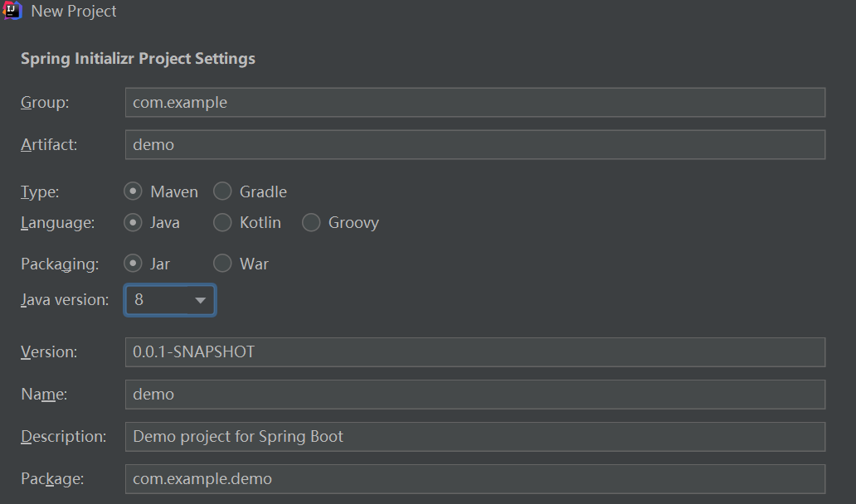Click the Name input field
The width and height of the screenshot is (856, 504).
coord(474,394)
